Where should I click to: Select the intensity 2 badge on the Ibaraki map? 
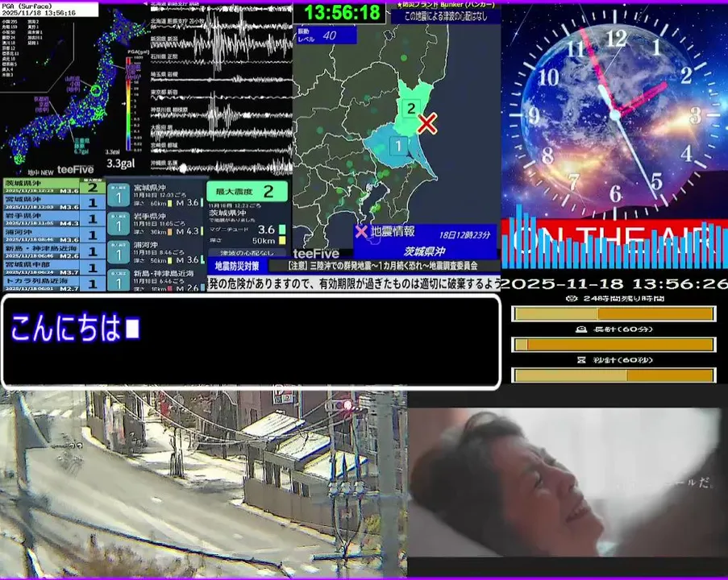click(x=411, y=109)
